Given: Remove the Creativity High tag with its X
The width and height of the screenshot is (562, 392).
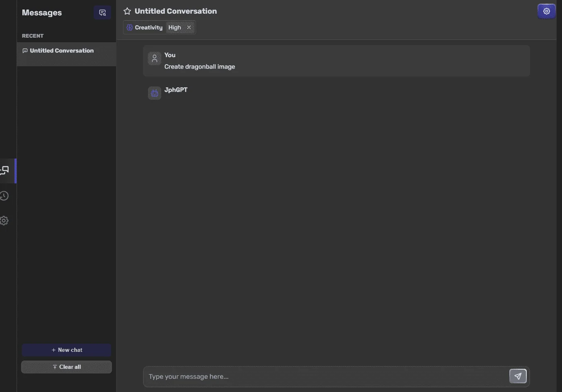Looking at the screenshot, I should (189, 27).
